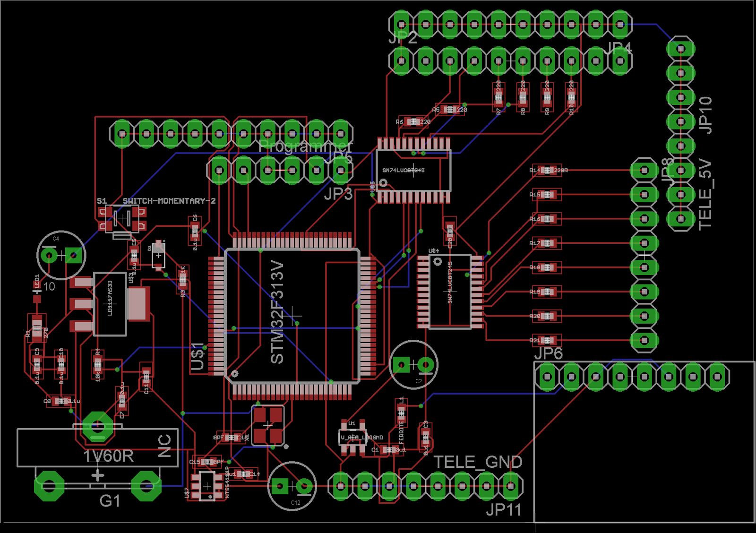Image resolution: width=756 pixels, height=533 pixels.
Task: Click capacitor C12 near the bottom center
Action: [x=293, y=486]
